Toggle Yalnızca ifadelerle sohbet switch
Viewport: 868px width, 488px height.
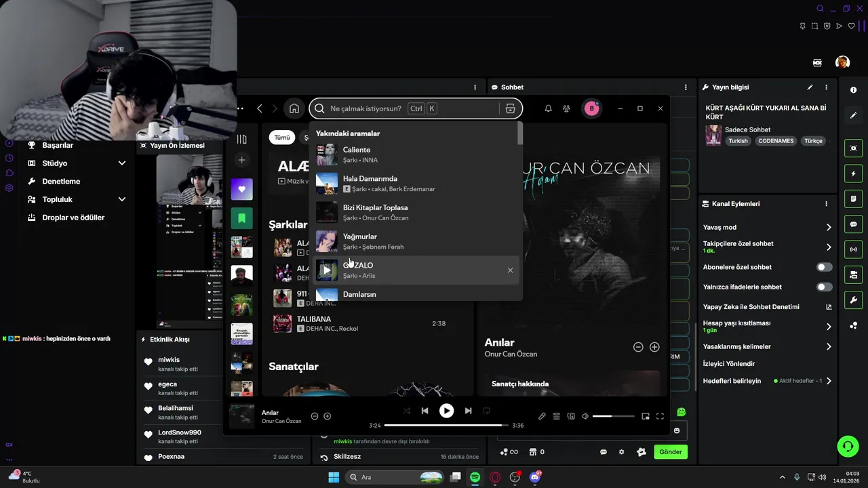pyautogui.click(x=824, y=287)
